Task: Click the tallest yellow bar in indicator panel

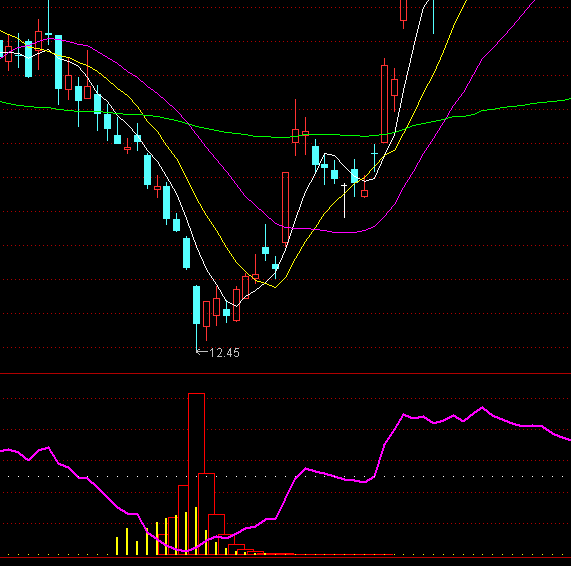Action: [x=196, y=531]
